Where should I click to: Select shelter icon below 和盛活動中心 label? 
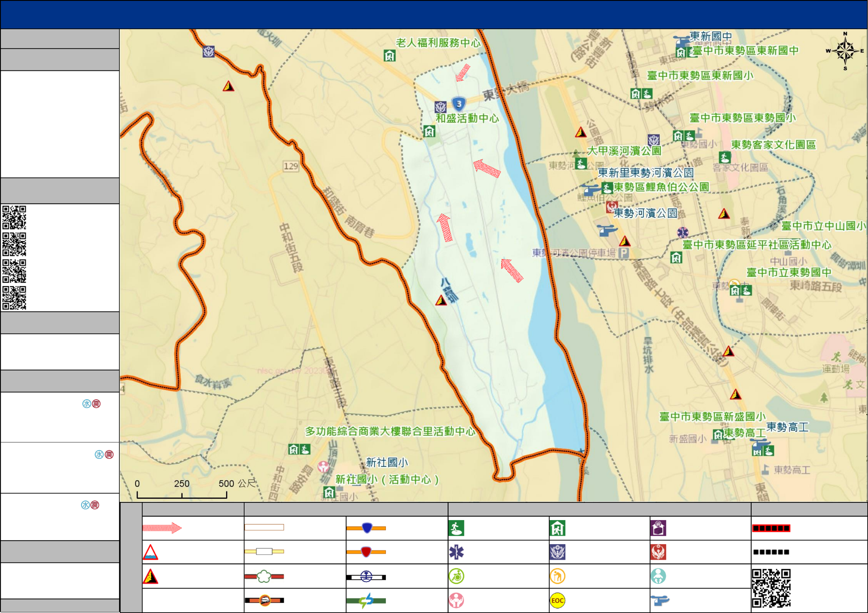[429, 131]
